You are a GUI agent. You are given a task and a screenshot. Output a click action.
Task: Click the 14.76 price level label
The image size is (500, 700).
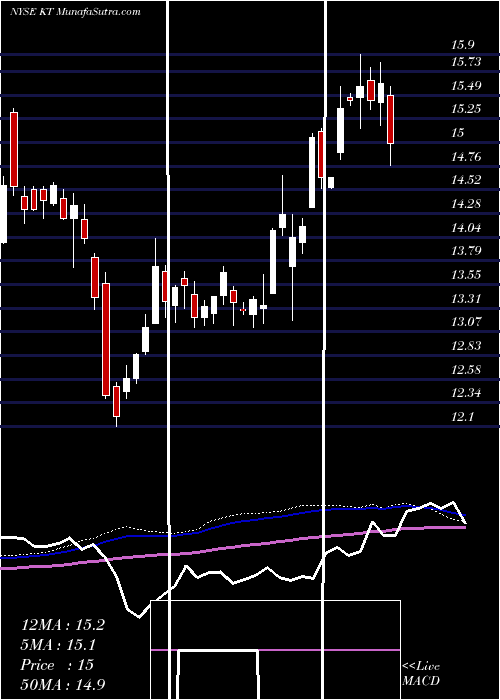466,157
